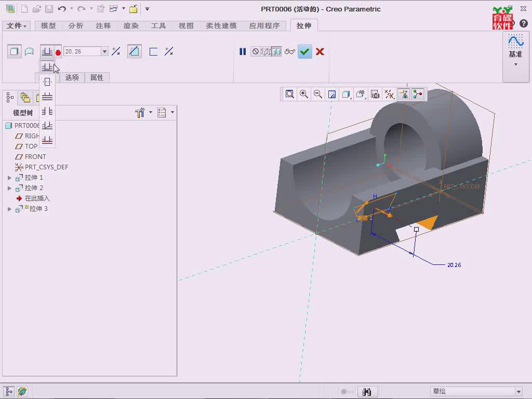Redo the last undone action
Viewport: 532px width, 399px height.
82,9
